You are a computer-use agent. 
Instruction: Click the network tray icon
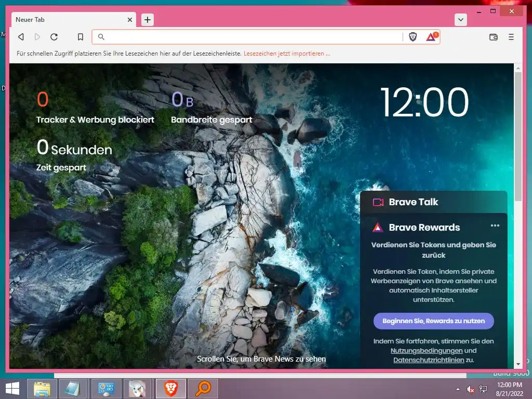coord(483,389)
